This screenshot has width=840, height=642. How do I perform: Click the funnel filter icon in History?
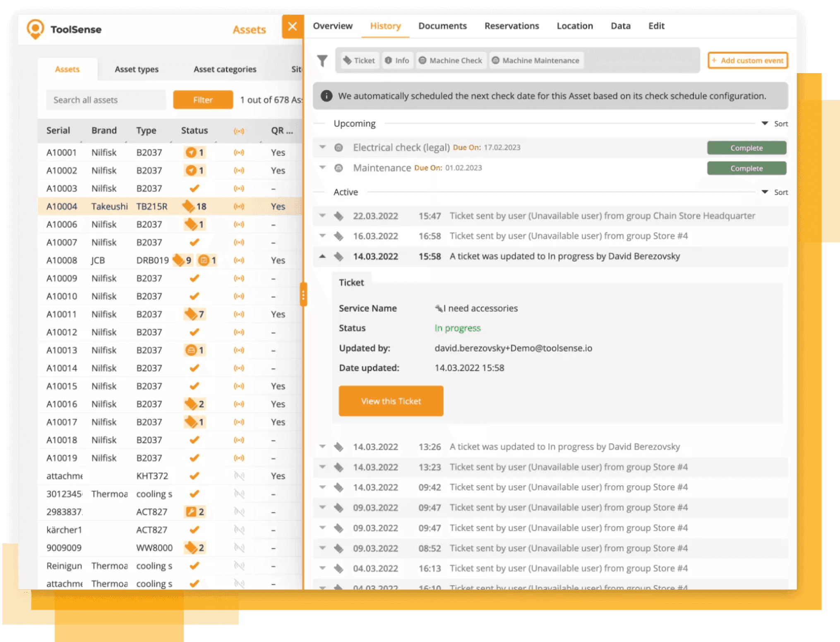click(x=322, y=61)
